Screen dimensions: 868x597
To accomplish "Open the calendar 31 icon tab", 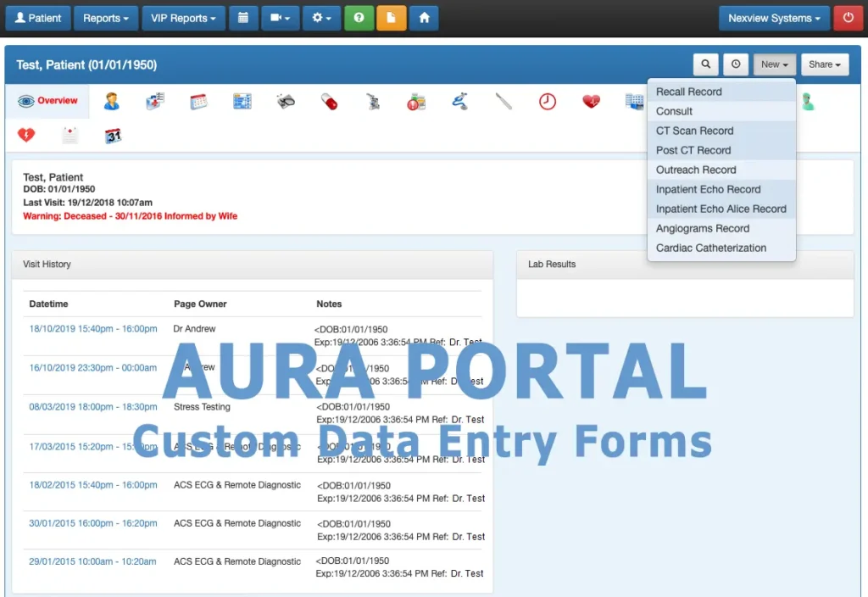I will (x=113, y=135).
